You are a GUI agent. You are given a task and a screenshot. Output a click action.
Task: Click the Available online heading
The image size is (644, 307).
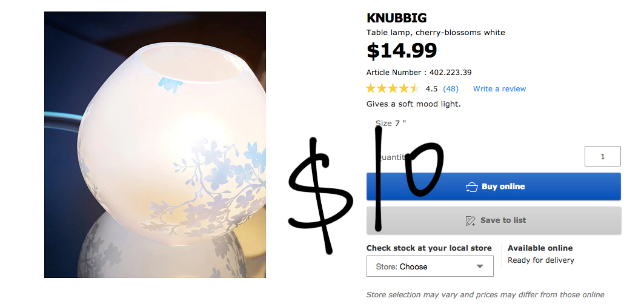click(540, 248)
